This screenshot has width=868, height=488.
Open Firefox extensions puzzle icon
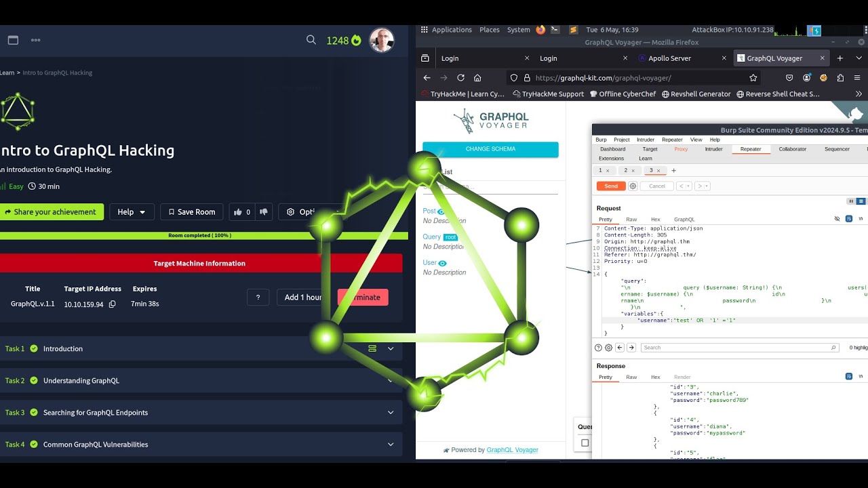tap(841, 78)
